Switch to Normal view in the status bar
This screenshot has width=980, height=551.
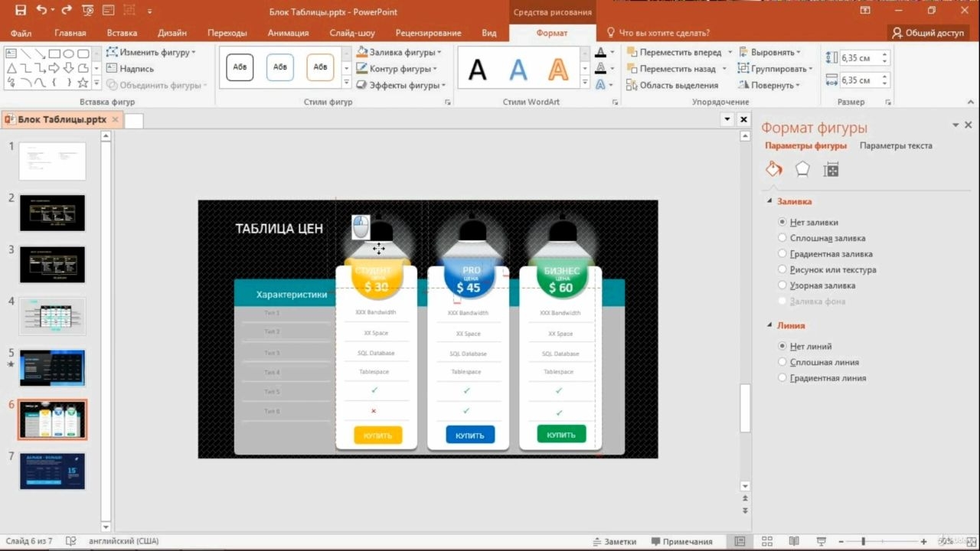click(x=740, y=541)
